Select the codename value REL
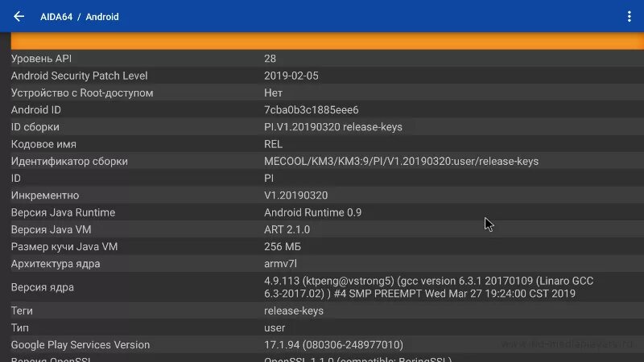644x362 pixels. [x=273, y=145]
